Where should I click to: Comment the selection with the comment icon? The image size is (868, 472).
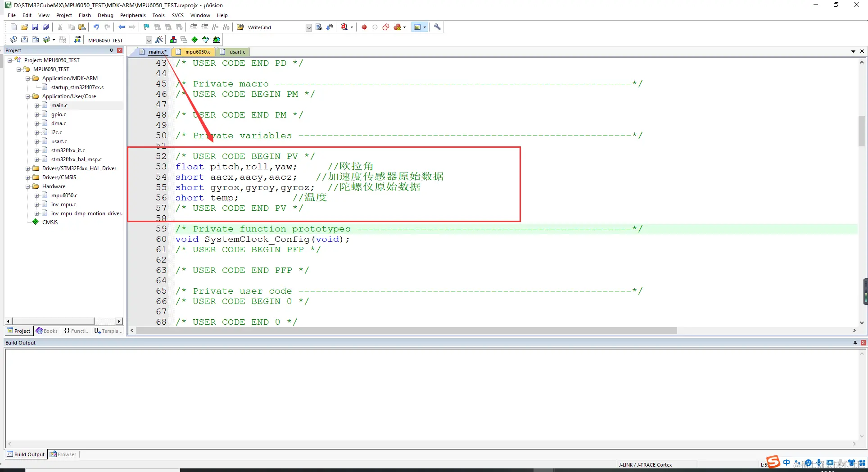(x=216, y=27)
